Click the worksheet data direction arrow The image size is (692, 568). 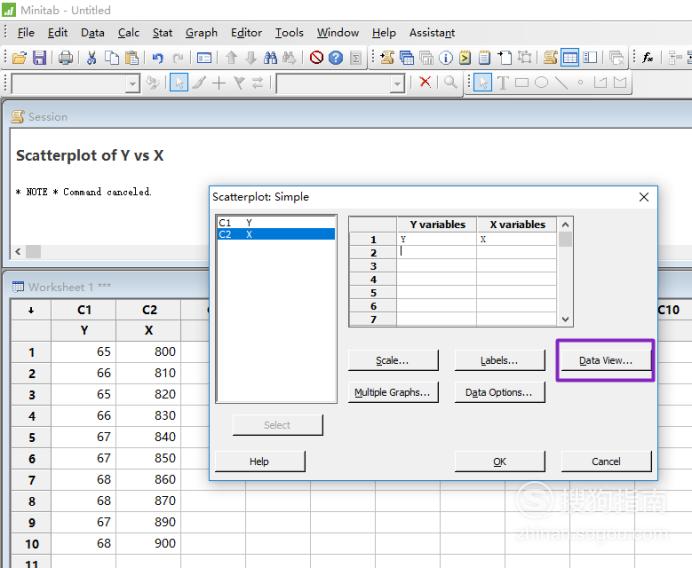(31, 310)
